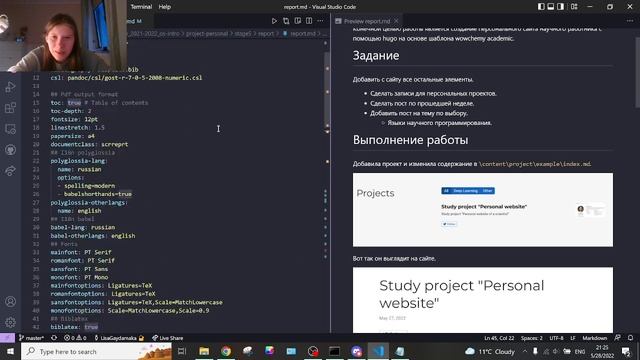Open the Manage gear icon
Viewport: 640px width, 360px height.
click(10, 322)
